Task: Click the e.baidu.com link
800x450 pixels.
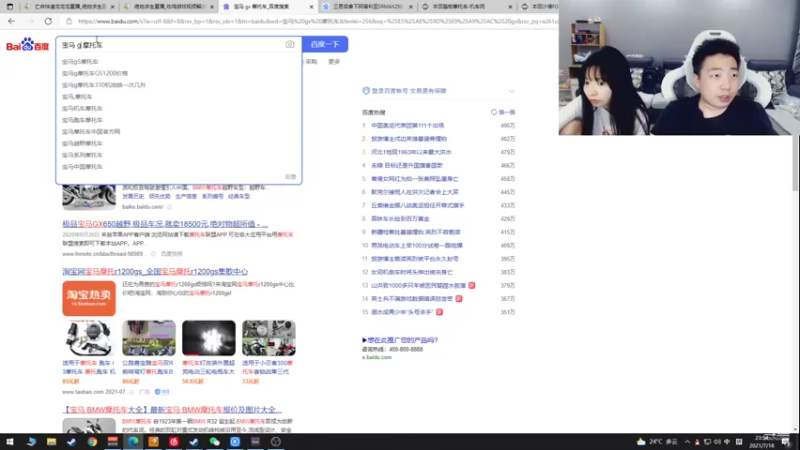Action: click(377, 357)
